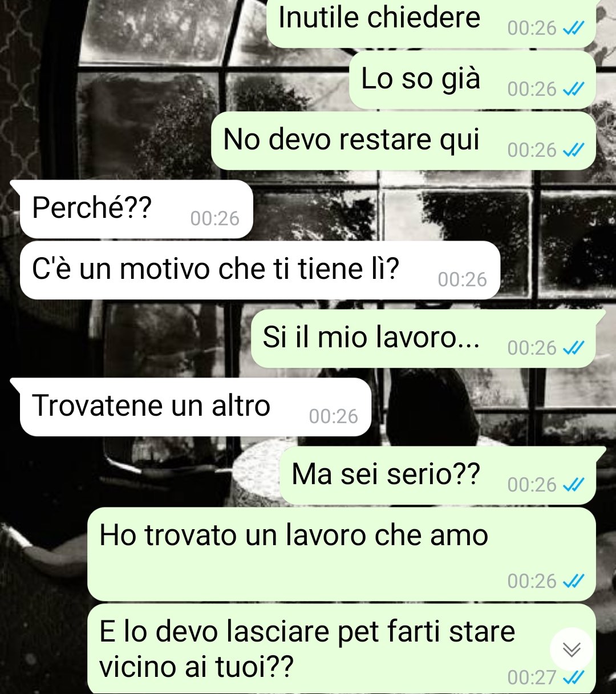The width and height of the screenshot is (616, 694).
Task: Tap the scroll-to-bottom double chevron button
Action: pyautogui.click(x=572, y=649)
